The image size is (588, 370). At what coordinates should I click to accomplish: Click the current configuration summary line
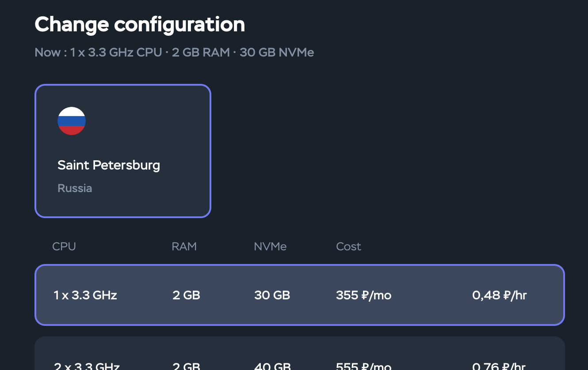174,53
